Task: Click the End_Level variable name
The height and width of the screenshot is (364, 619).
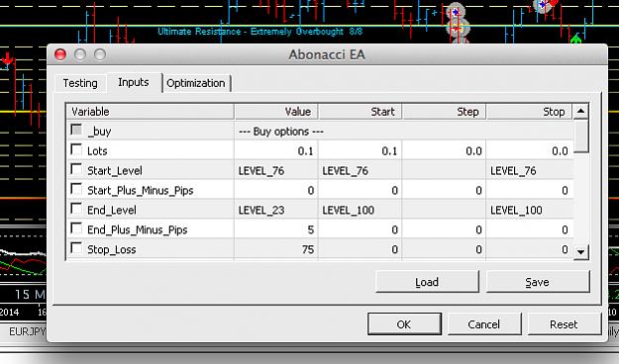Action: click(112, 211)
